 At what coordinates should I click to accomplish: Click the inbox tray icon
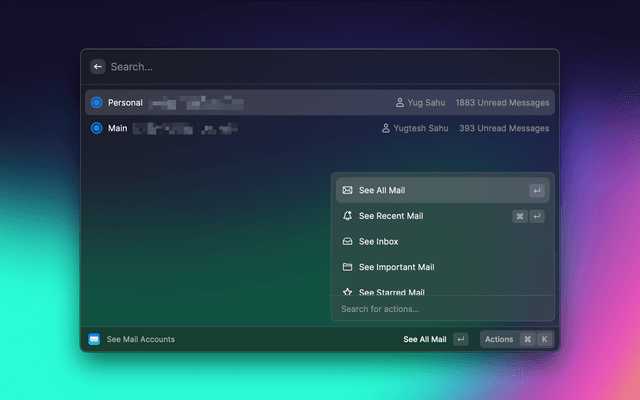pyautogui.click(x=347, y=242)
